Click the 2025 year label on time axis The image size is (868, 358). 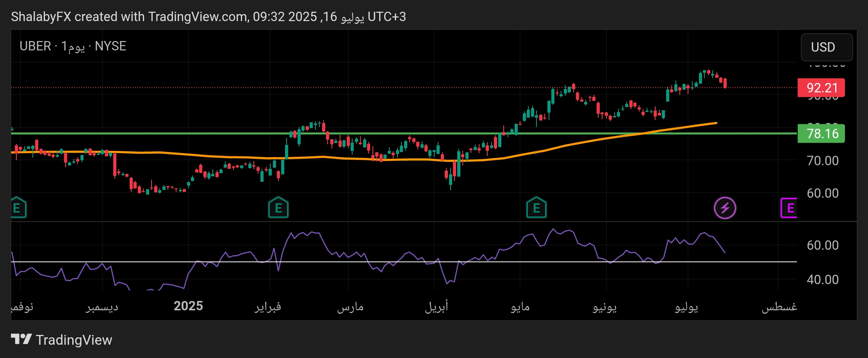(188, 306)
